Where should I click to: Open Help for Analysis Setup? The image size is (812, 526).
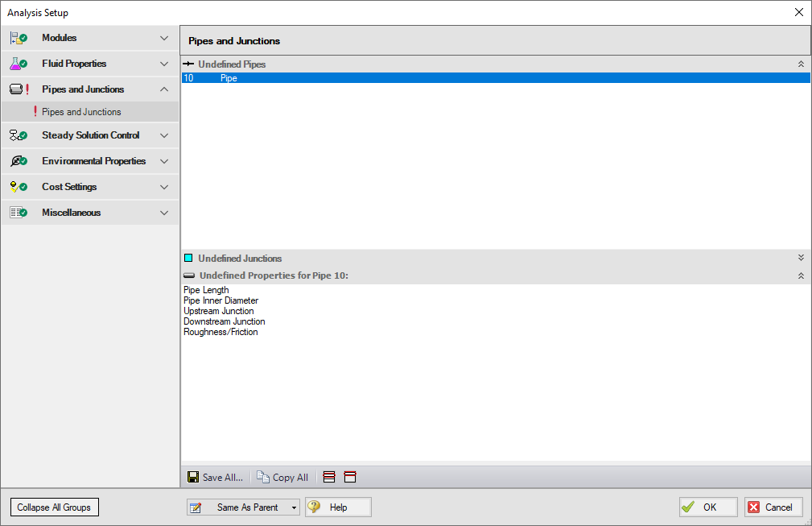click(338, 507)
